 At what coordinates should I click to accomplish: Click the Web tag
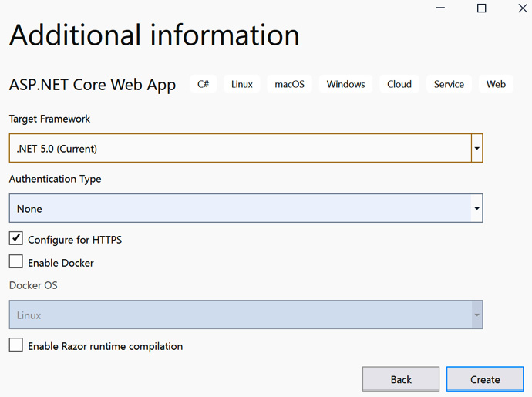click(x=496, y=84)
